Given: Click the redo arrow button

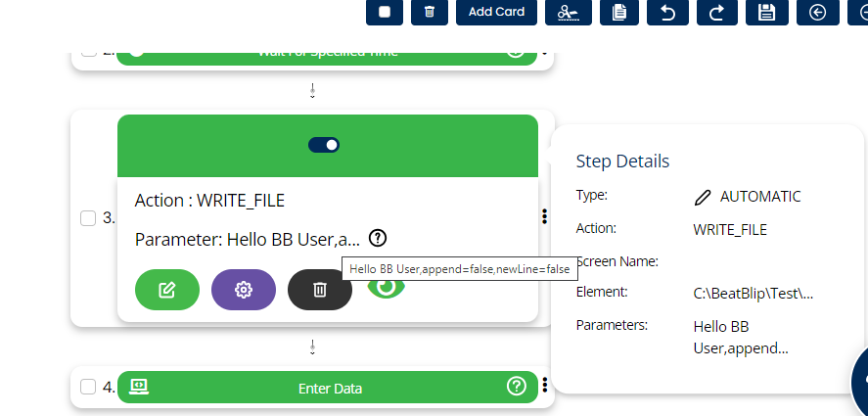Looking at the screenshot, I should pyautogui.click(x=717, y=12).
